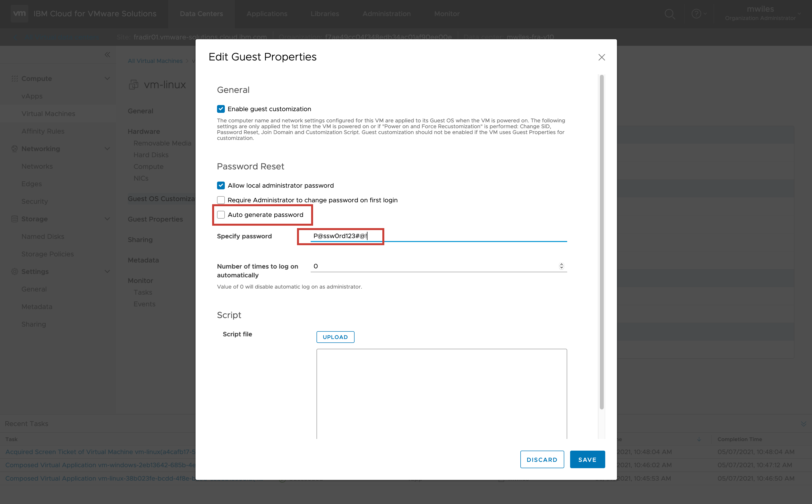The width and height of the screenshot is (812, 504).
Task: Click the search magnifier icon
Action: pos(670,14)
